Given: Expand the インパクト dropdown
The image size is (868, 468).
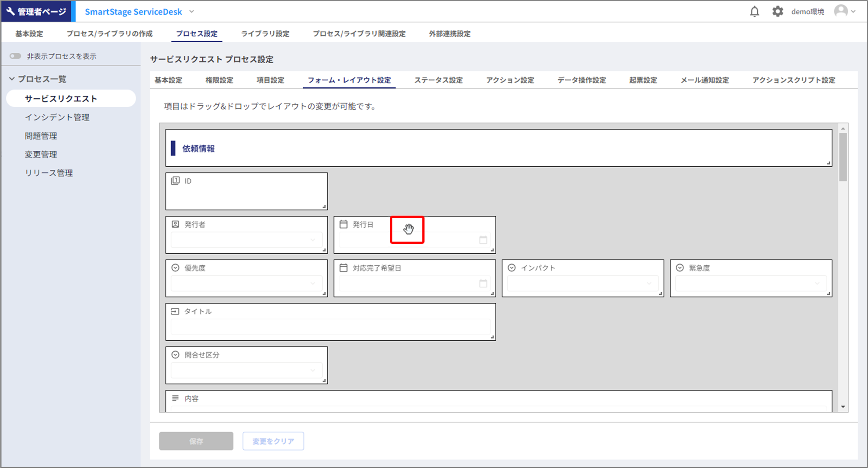Looking at the screenshot, I should tap(649, 284).
